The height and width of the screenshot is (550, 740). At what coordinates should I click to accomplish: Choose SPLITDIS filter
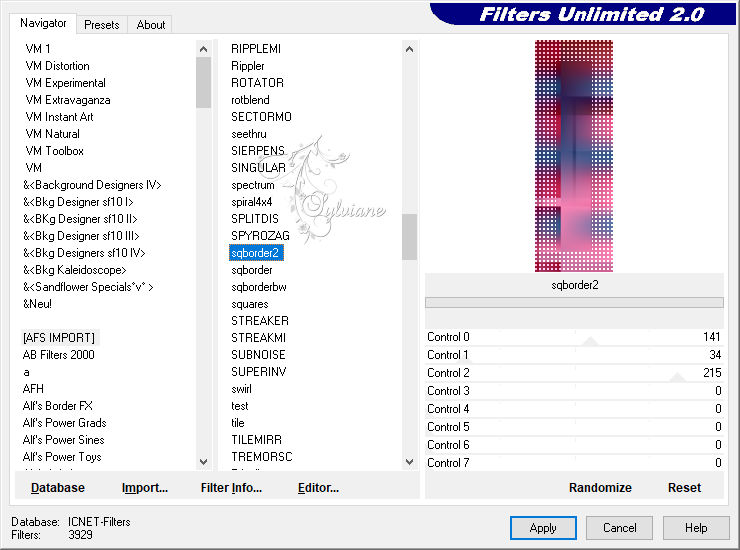255,219
